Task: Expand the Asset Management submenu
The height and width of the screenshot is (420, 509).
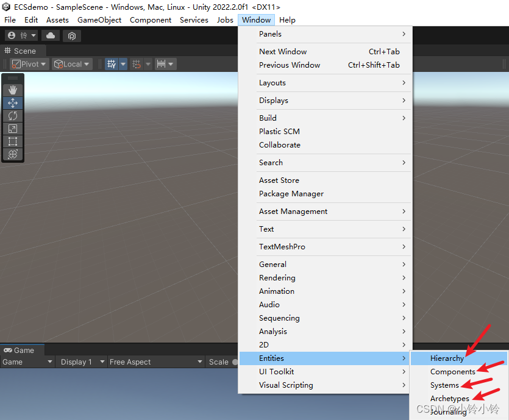Action: [326, 212]
